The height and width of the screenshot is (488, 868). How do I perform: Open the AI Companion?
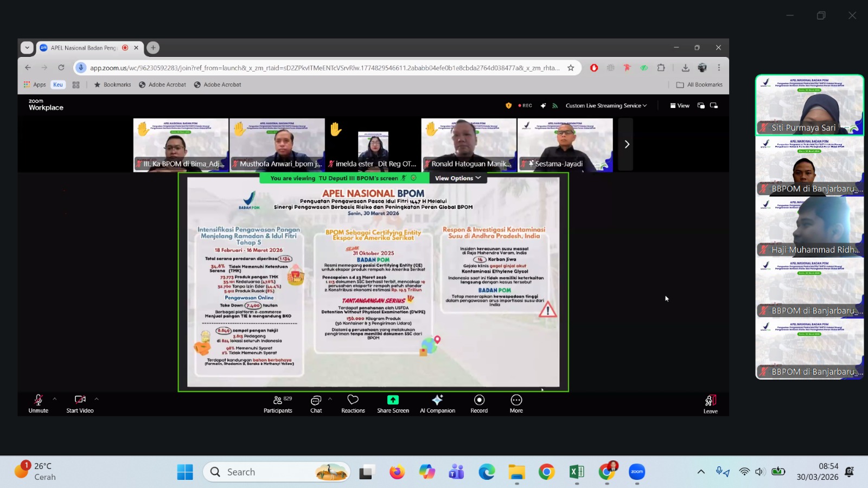(437, 403)
